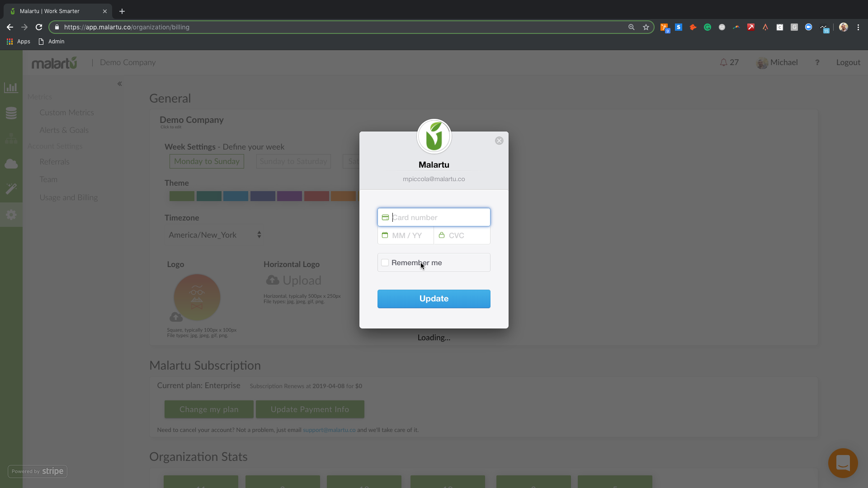The width and height of the screenshot is (868, 488).
Task: Go back in browser
Action: 10,27
